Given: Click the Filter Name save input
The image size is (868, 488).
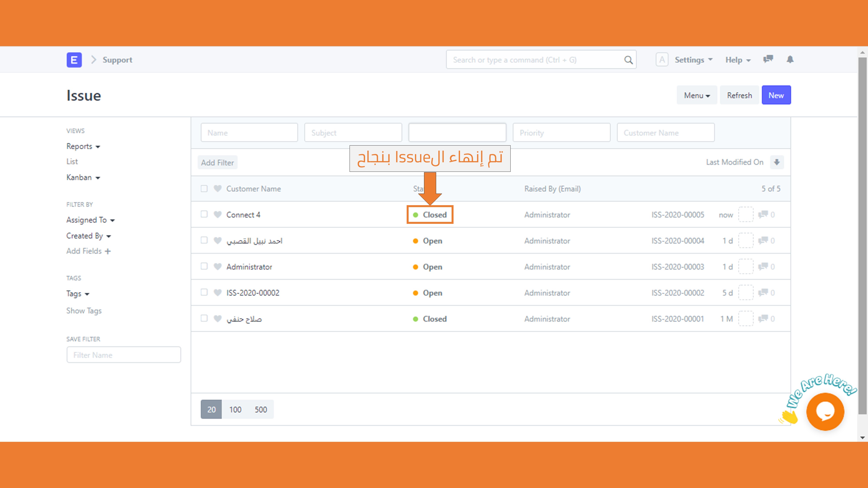Looking at the screenshot, I should (x=124, y=355).
